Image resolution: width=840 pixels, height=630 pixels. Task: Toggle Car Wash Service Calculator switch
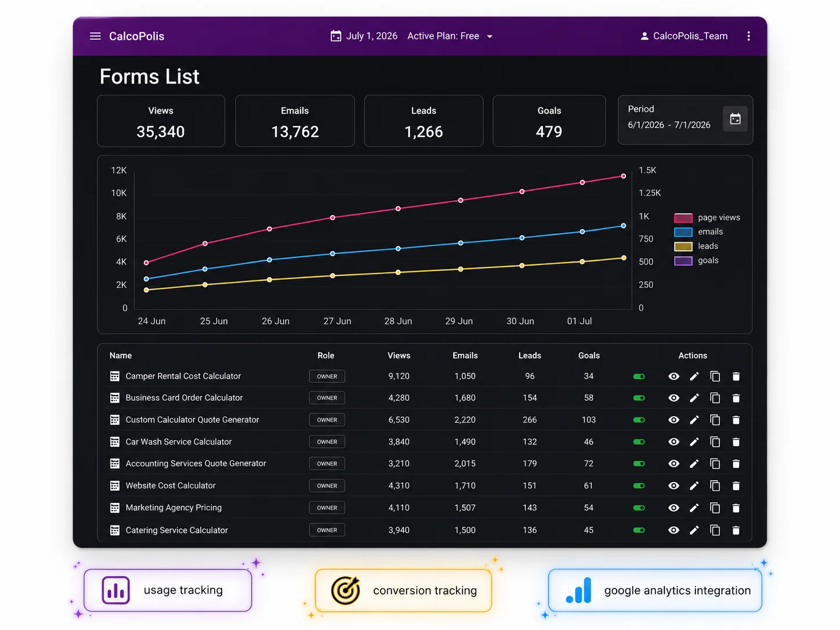(639, 442)
